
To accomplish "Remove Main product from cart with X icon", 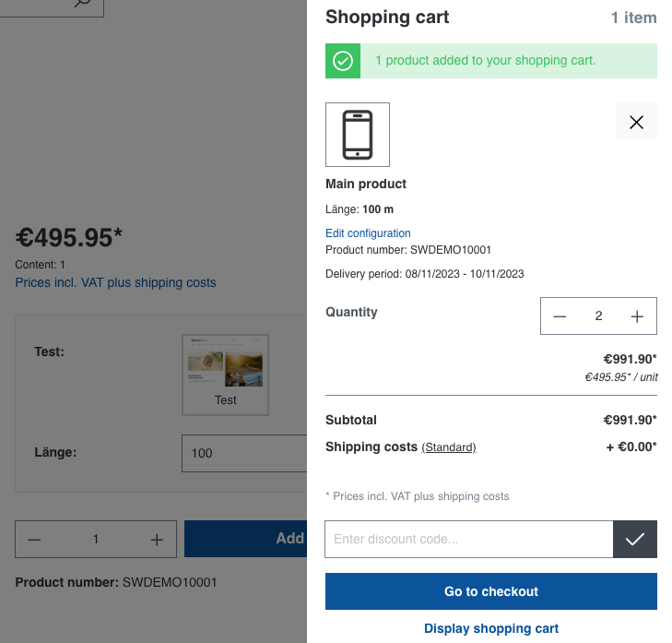I will [636, 122].
